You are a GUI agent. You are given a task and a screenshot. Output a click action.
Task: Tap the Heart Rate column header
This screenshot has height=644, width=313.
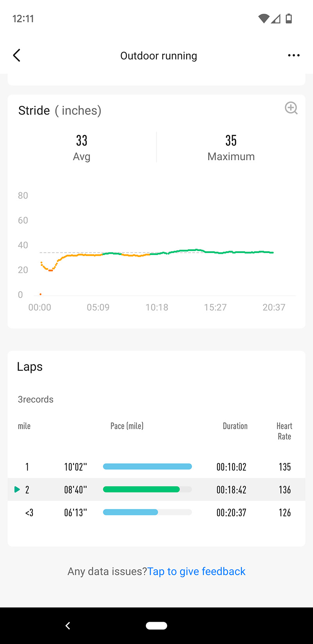click(x=284, y=431)
